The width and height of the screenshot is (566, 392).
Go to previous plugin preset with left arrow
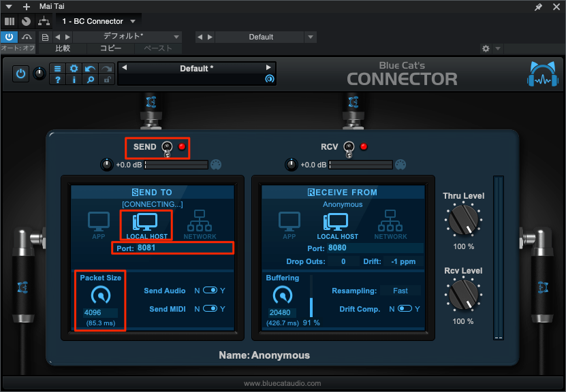pyautogui.click(x=125, y=67)
